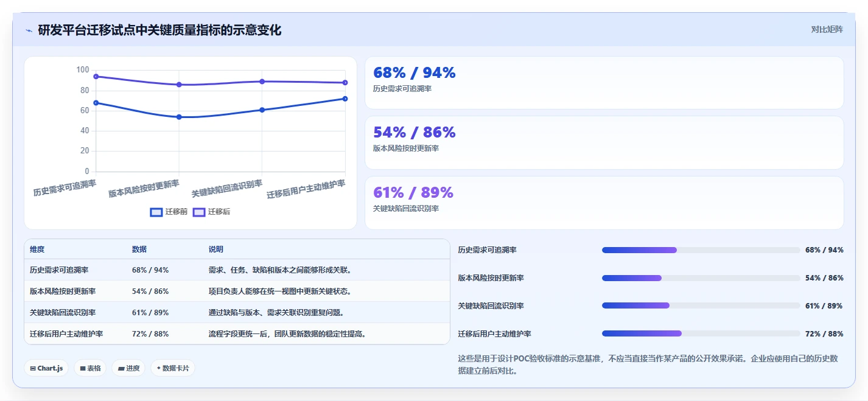The width and height of the screenshot is (868, 401).
Task: Click the 迁移后 data point for 迁移后用户主动维护率
Action: (x=345, y=83)
